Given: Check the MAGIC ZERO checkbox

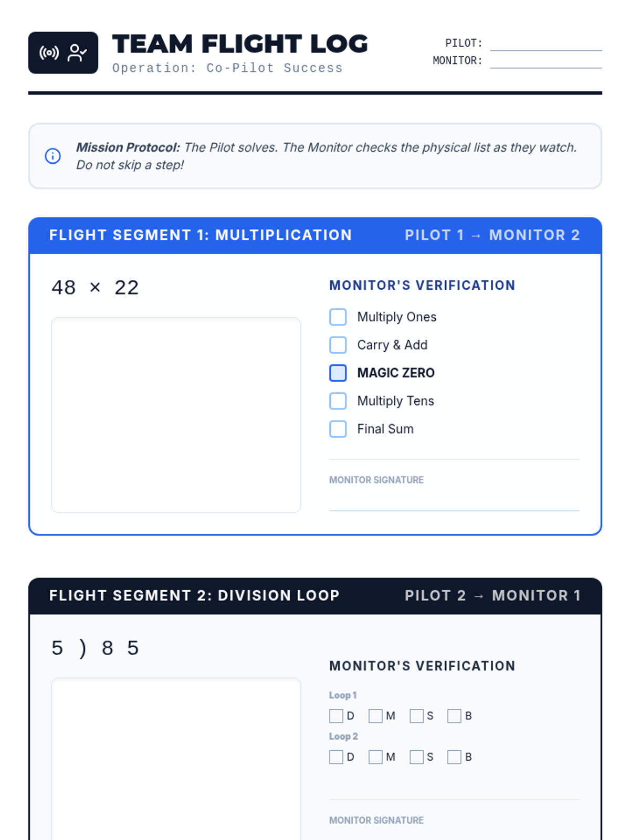Looking at the screenshot, I should 338,373.
